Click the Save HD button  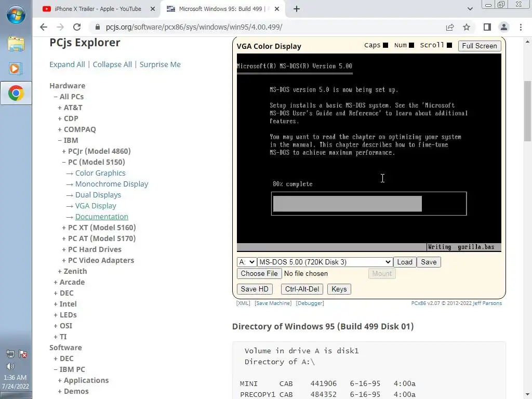pyautogui.click(x=255, y=289)
